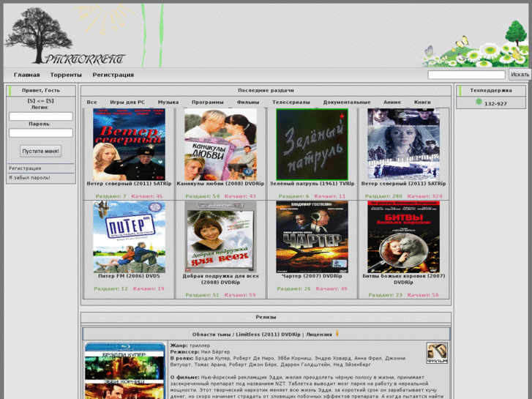
Task: Switch to the Книги tab
Action: tap(422, 102)
